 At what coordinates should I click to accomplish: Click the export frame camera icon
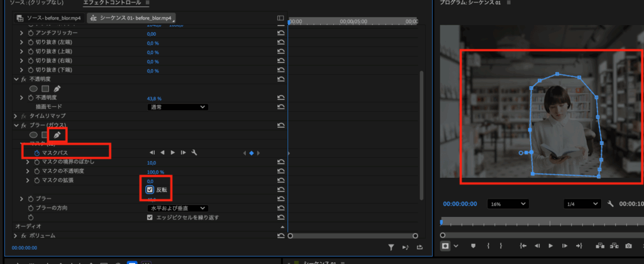point(628,246)
